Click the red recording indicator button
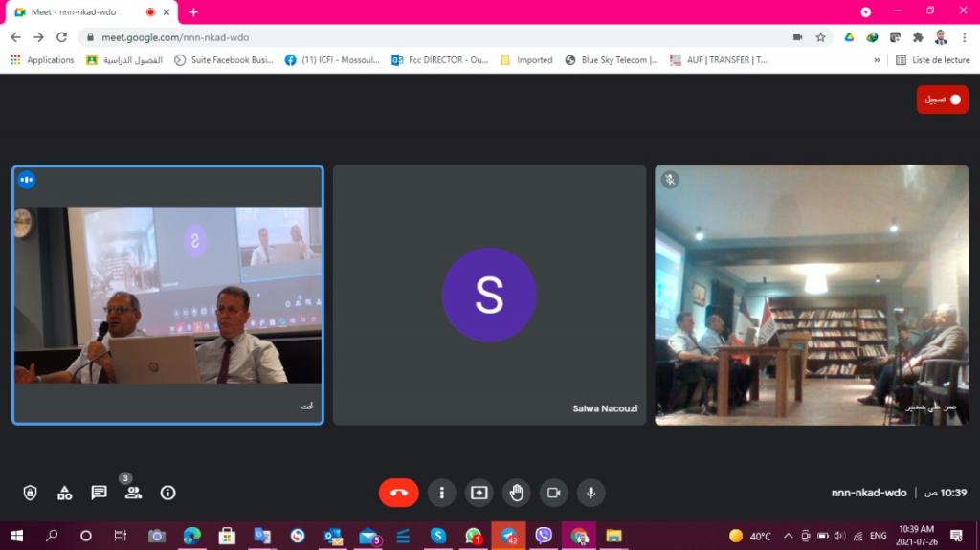The height and width of the screenshot is (550, 980). (x=943, y=99)
